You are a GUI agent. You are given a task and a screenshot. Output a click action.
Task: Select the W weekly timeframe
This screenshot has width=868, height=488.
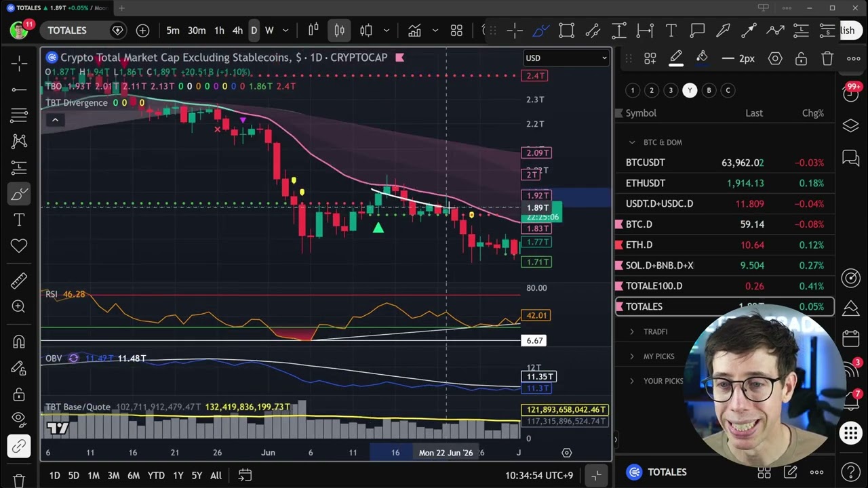tap(269, 30)
